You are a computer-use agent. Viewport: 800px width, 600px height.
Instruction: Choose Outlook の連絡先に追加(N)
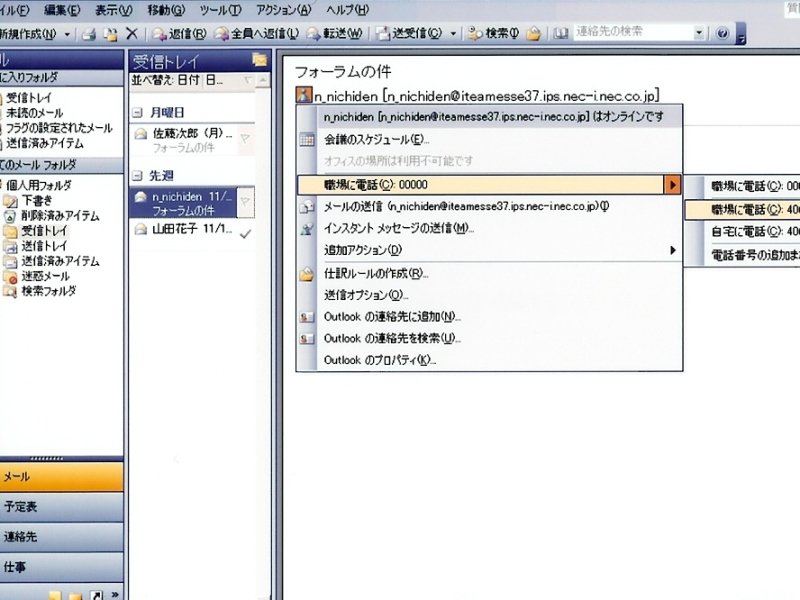[489, 317]
